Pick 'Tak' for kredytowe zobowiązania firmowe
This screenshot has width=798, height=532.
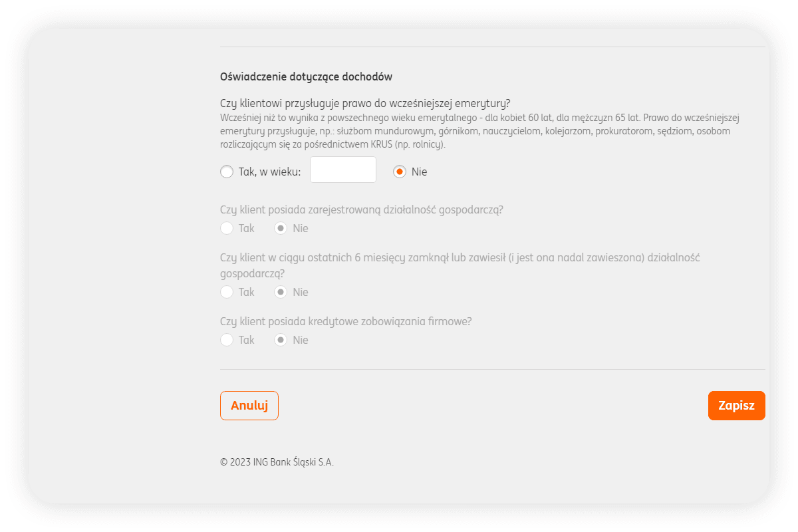click(x=227, y=340)
